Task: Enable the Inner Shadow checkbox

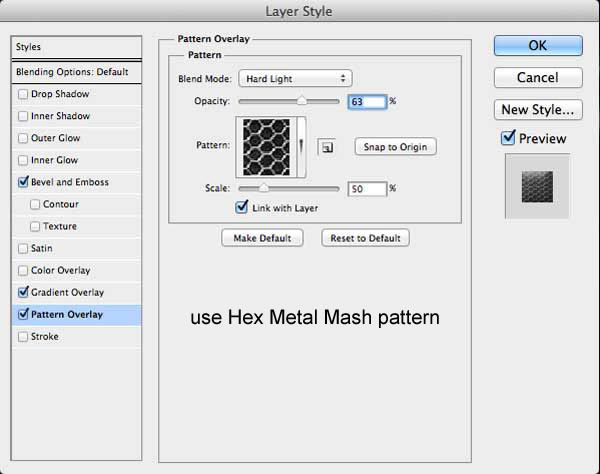Action: pyautogui.click(x=23, y=116)
